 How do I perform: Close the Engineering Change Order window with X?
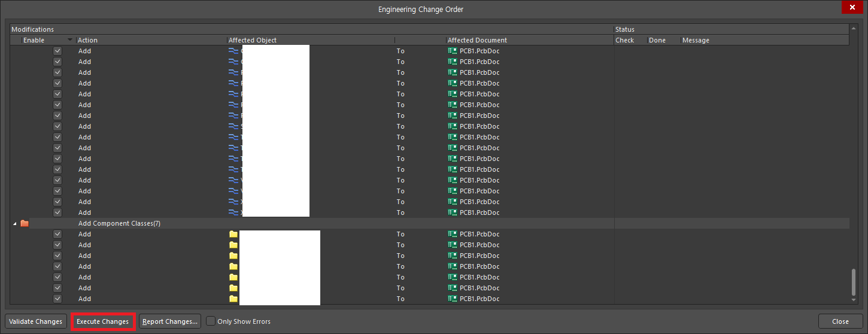(852, 7)
